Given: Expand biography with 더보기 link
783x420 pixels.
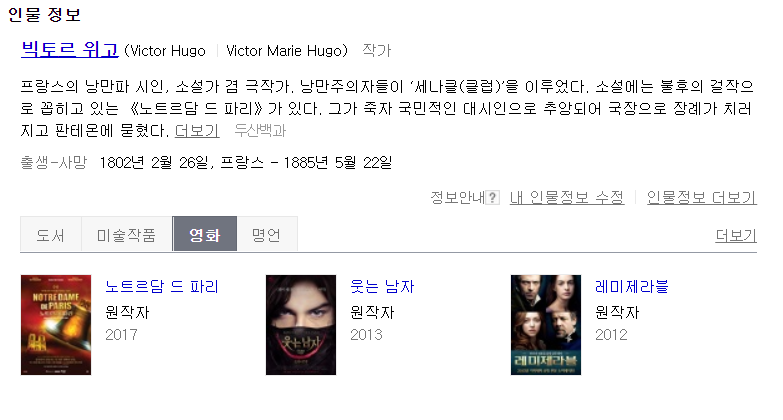Looking at the screenshot, I should point(197,130).
